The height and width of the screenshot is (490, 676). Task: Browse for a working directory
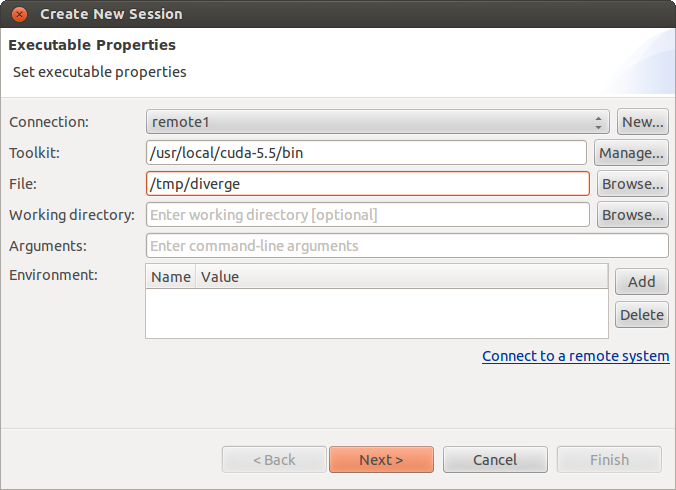click(632, 215)
